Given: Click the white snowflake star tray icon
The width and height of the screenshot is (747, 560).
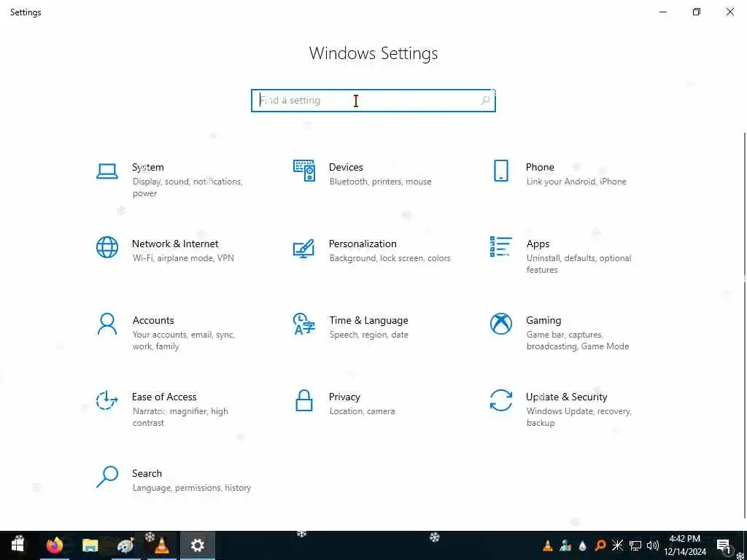Looking at the screenshot, I should click(x=617, y=545).
